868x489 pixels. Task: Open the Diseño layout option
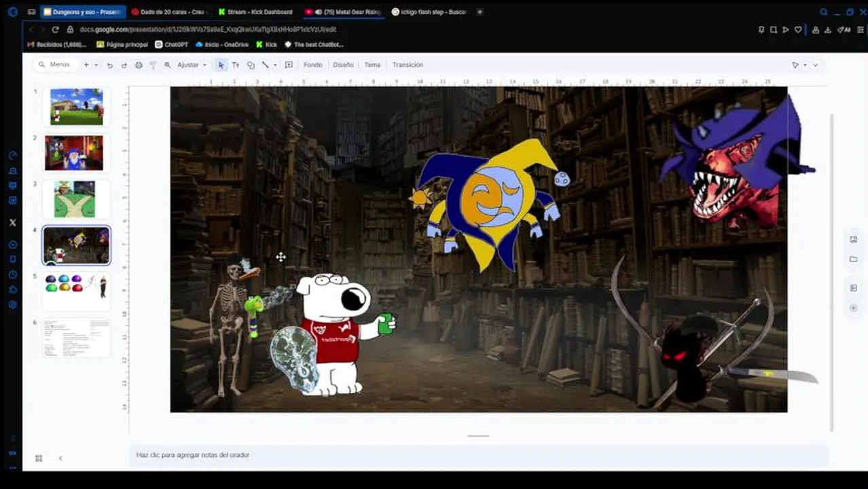[343, 65]
